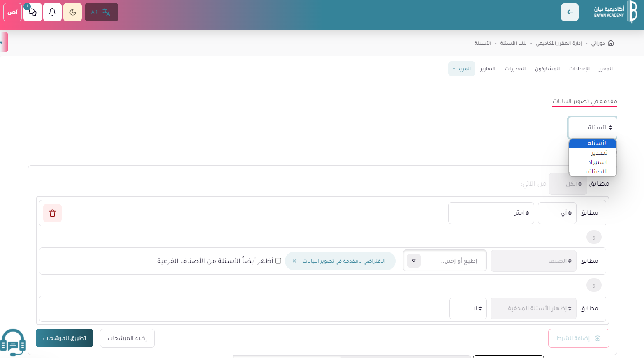Click the back arrow next to Bayan Academy logo

(x=570, y=12)
